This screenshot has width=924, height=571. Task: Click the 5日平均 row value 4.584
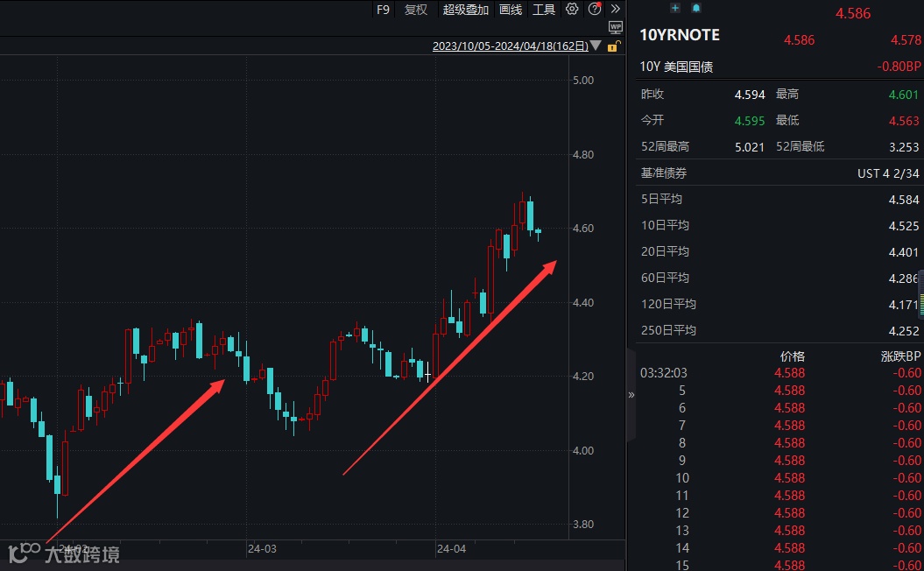click(904, 201)
